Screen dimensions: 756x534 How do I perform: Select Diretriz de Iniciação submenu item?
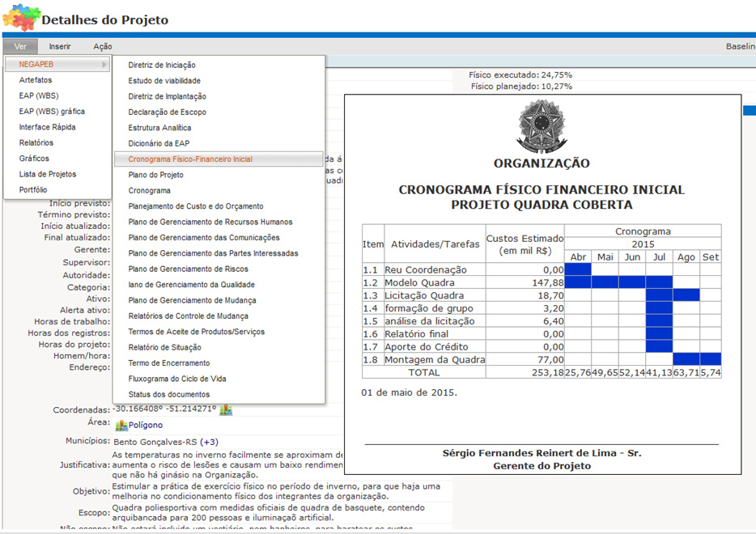162,65
